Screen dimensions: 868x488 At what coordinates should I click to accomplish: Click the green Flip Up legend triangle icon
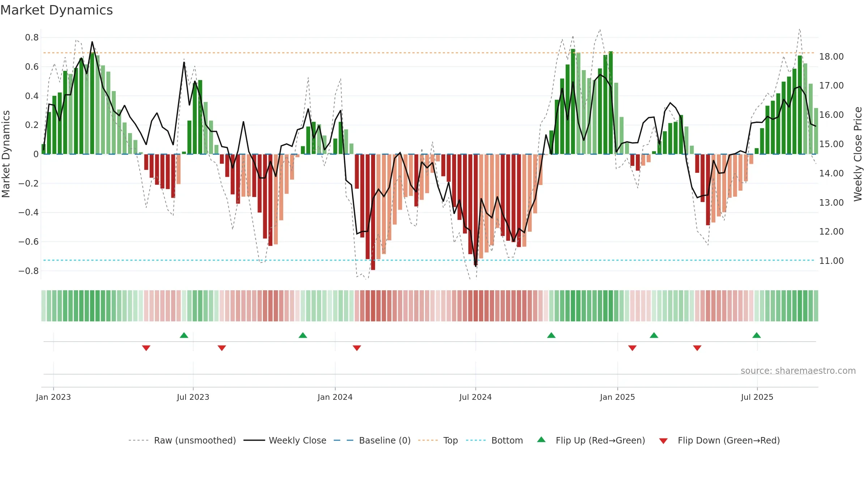coord(541,440)
